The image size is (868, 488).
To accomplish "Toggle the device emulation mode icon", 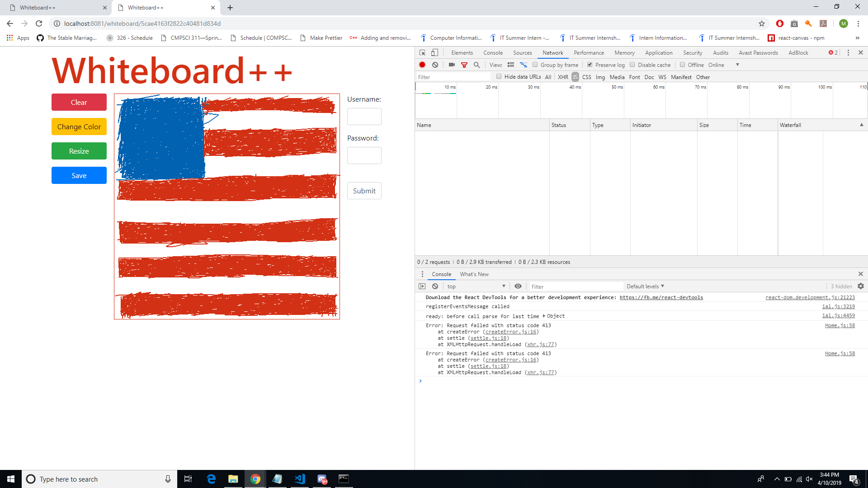I will pyautogui.click(x=434, y=52).
